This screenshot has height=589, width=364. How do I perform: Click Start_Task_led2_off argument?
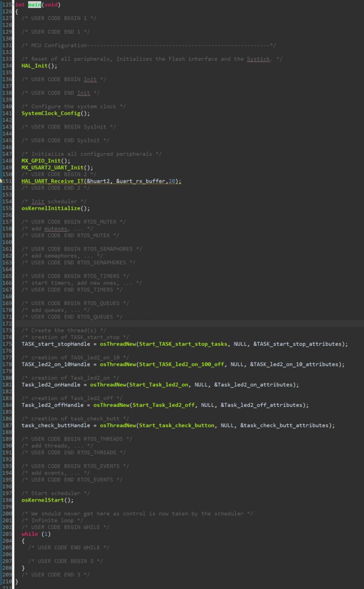coord(163,405)
